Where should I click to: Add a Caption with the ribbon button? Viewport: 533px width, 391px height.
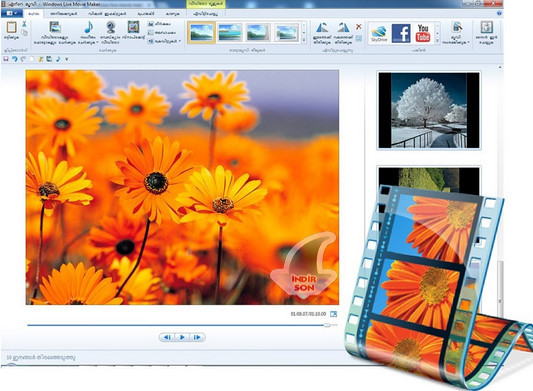pos(161,33)
